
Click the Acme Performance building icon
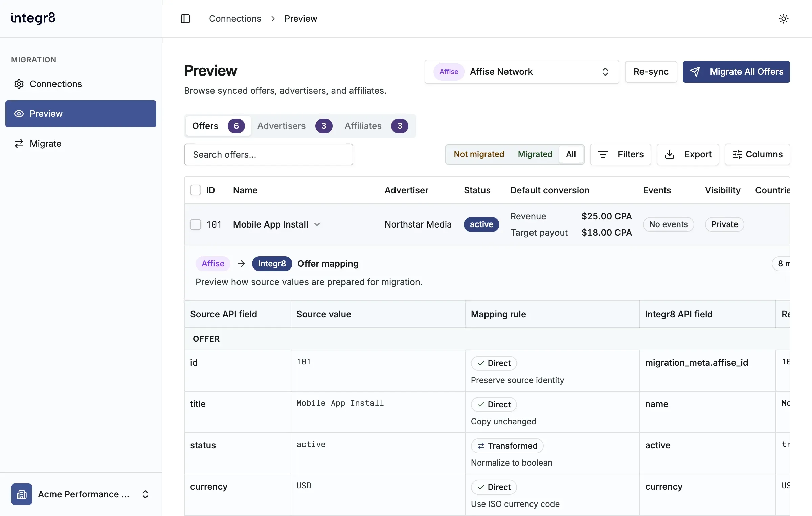pyautogui.click(x=22, y=494)
